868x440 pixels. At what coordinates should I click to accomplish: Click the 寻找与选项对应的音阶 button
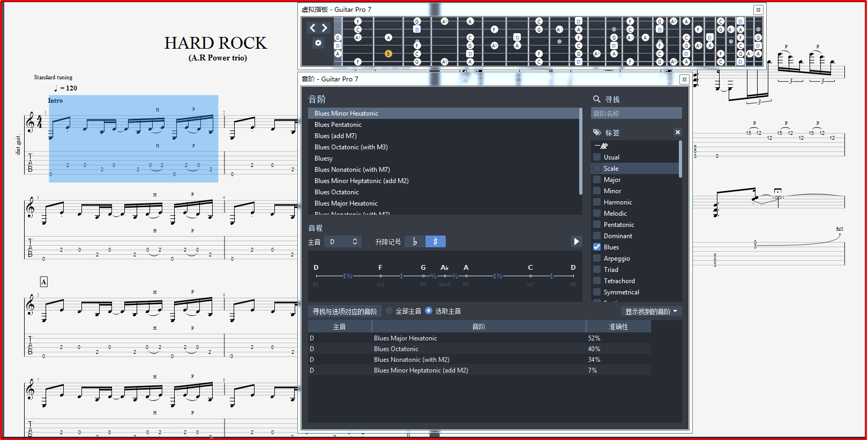coord(345,312)
